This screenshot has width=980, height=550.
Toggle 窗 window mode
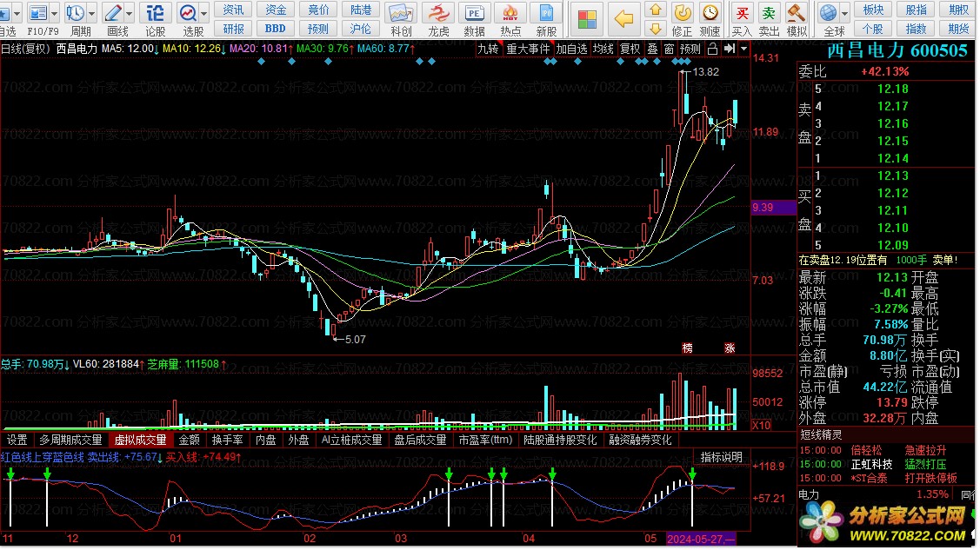pos(670,49)
